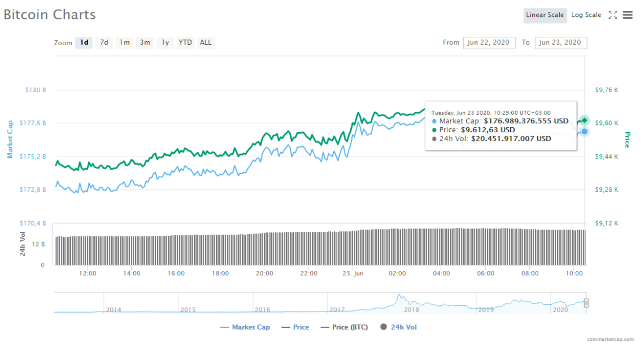Screen dimensions: 644x346
Task: Click the 12:00 time axis label
Action: click(88, 273)
